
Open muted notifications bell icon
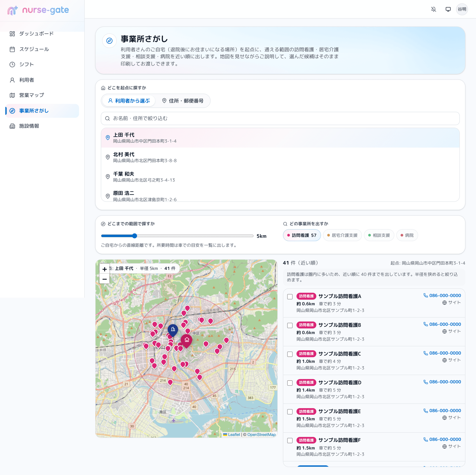(x=433, y=9)
